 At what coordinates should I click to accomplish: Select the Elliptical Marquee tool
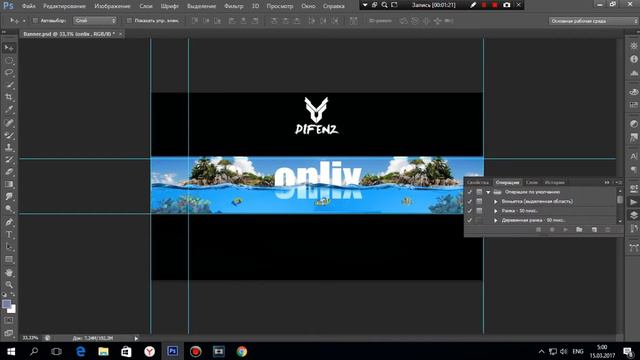pyautogui.click(x=9, y=60)
